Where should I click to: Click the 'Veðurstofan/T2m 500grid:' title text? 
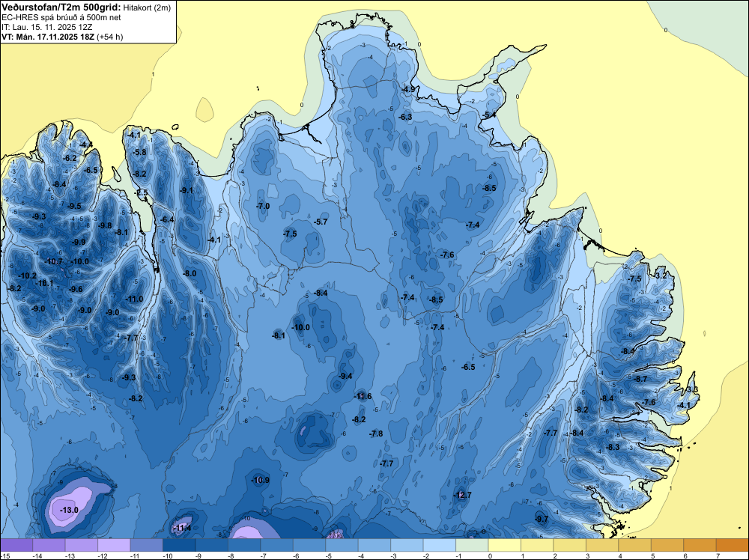(61, 7)
